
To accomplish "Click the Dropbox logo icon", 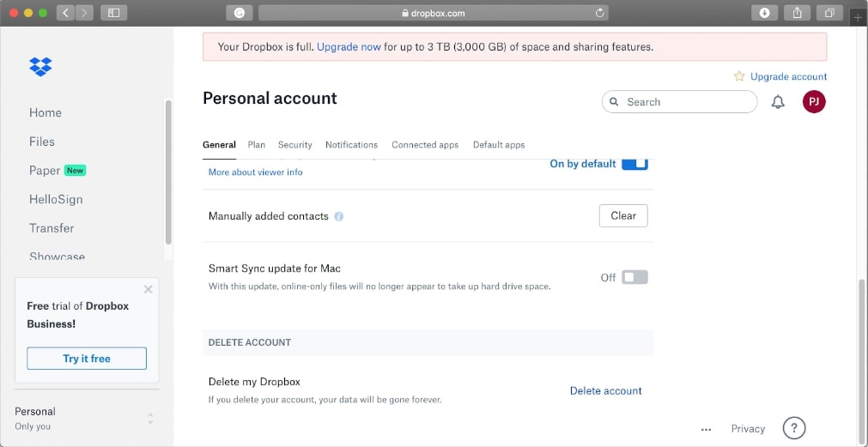I will pyautogui.click(x=40, y=66).
